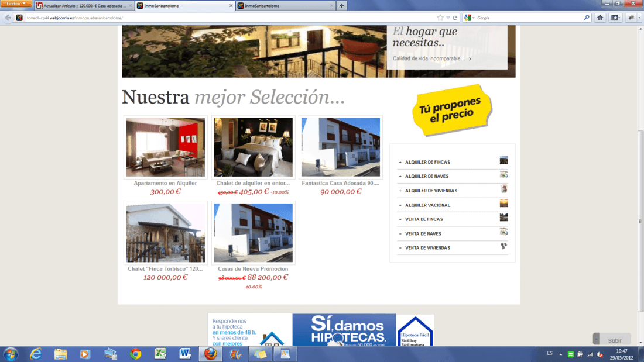
Task: Click the Alquiler de Fincas thumbnail icon
Action: pos(503,160)
